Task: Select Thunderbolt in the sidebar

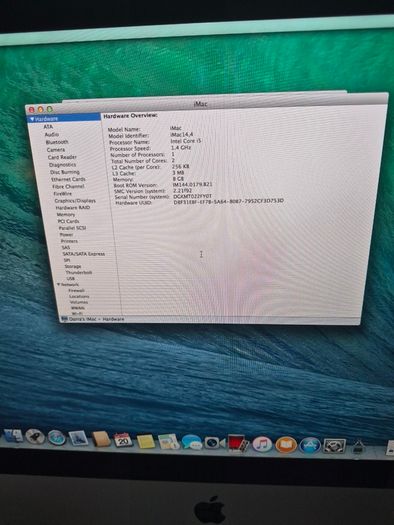Action: [x=78, y=272]
